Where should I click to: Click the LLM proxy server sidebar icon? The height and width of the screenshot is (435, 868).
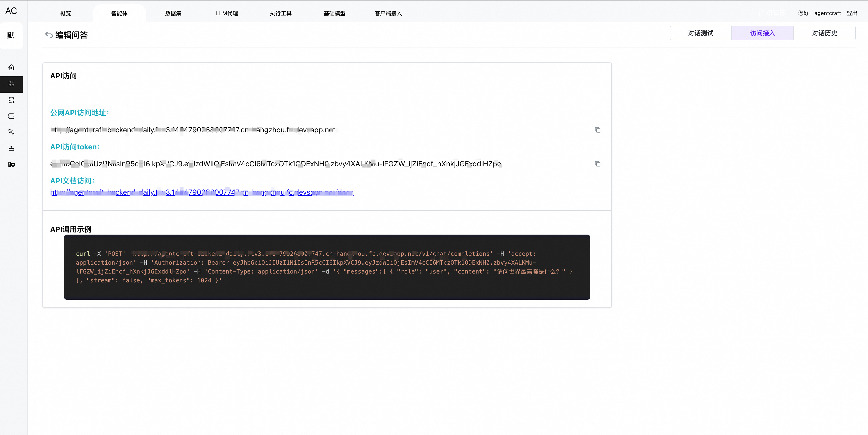11,116
